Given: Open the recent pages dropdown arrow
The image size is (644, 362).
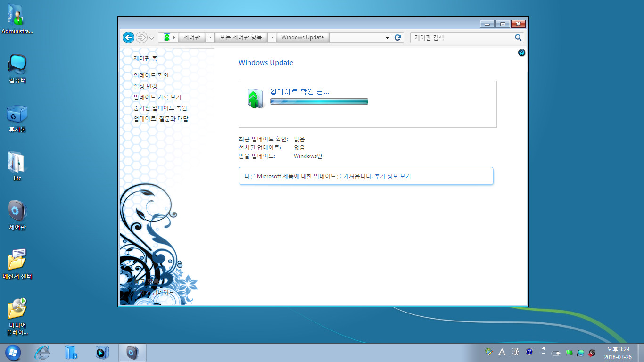Looking at the screenshot, I should point(152,38).
